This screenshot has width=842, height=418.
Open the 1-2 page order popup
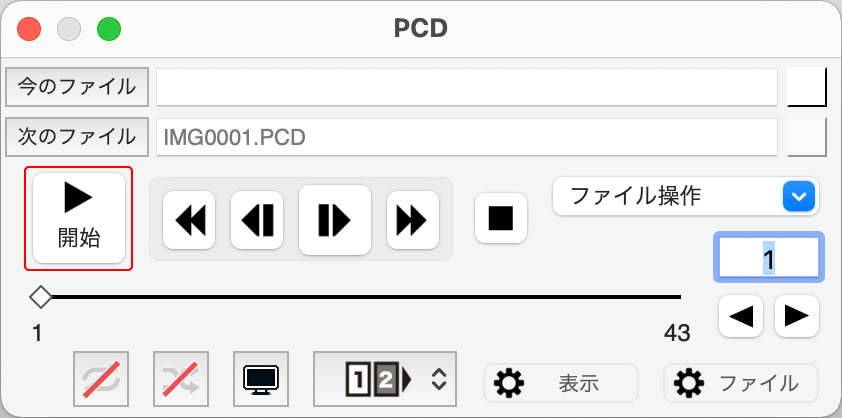pyautogui.click(x=385, y=379)
